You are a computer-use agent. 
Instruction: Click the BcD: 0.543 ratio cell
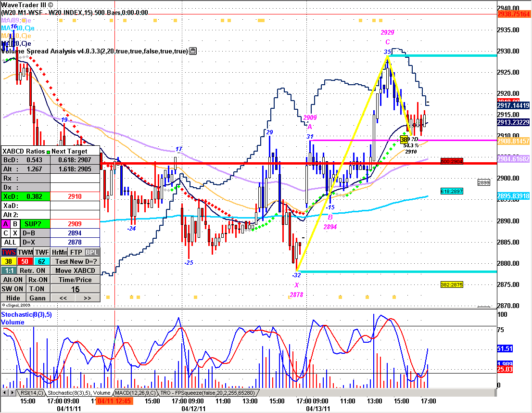pyautogui.click(x=25, y=160)
